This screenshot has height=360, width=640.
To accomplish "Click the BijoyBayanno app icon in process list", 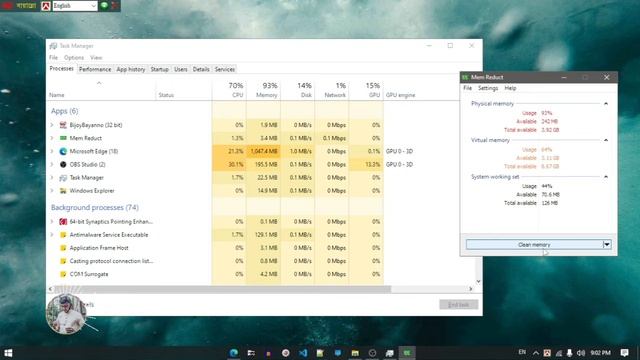I will pyautogui.click(x=63, y=125).
